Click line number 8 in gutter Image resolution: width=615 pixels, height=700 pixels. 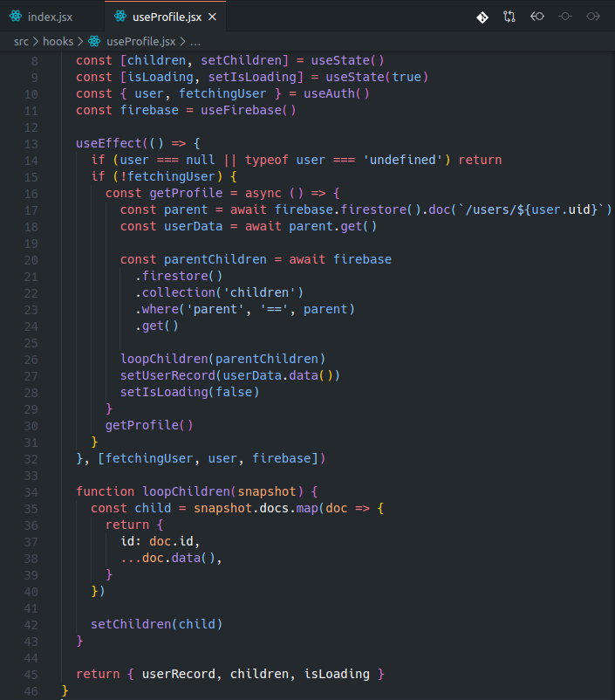34,61
